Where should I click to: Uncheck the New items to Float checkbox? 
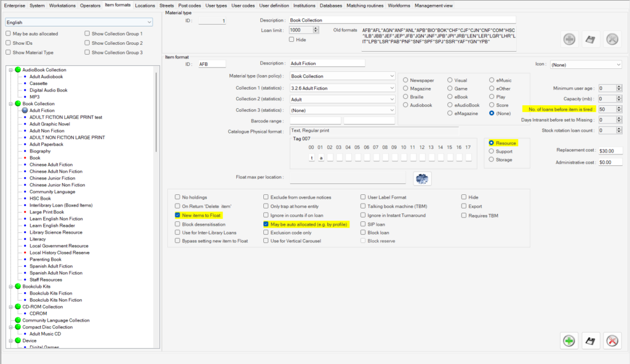coord(178,216)
